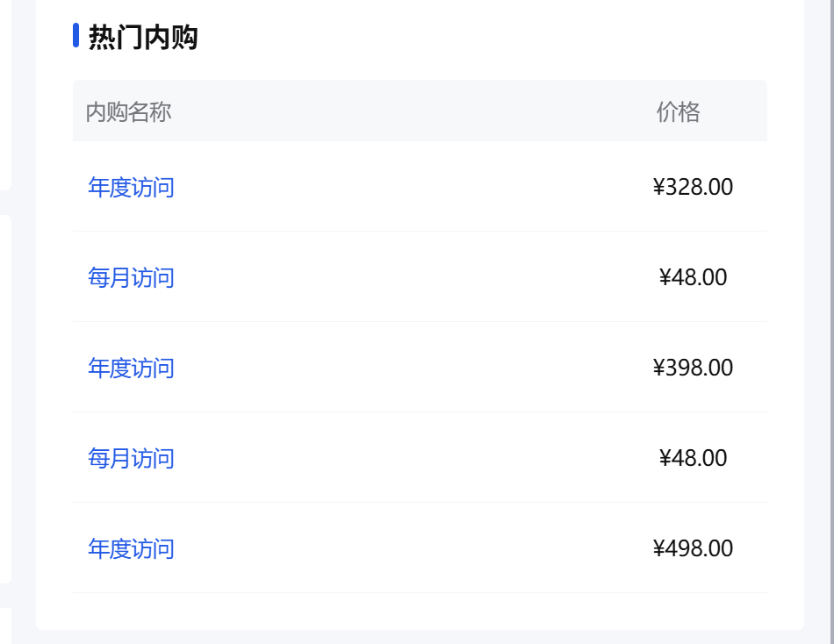Click the ¥328.00 price cell
The height and width of the screenshot is (644, 834).
(693, 187)
